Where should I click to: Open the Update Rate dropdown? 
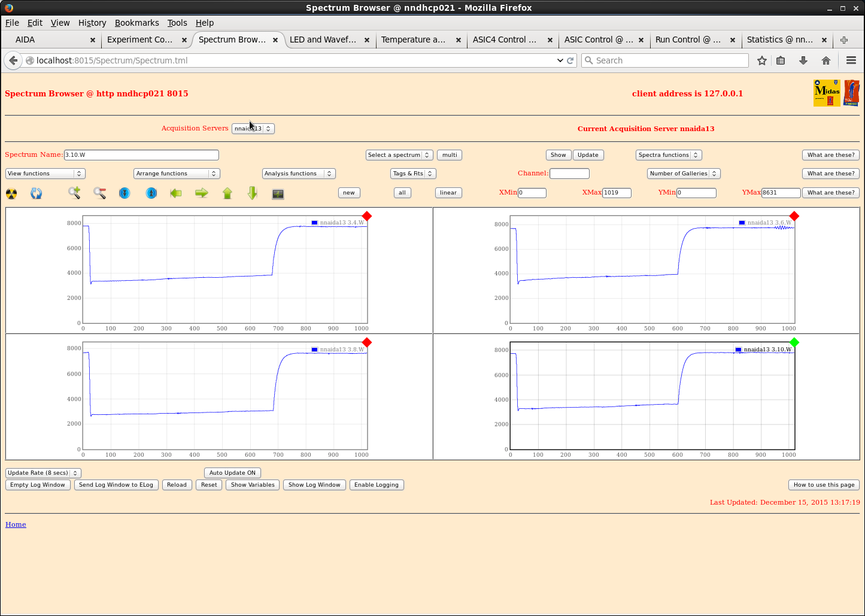(43, 473)
